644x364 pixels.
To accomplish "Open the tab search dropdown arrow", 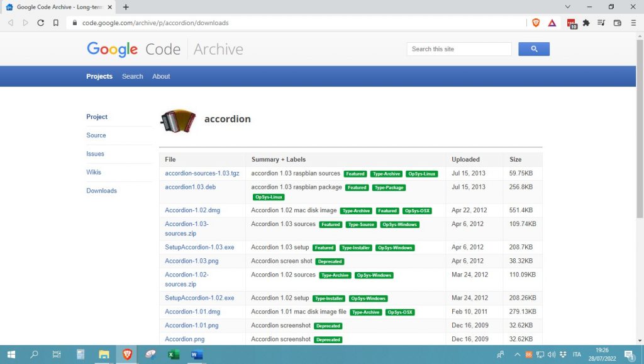I will click(x=568, y=7).
